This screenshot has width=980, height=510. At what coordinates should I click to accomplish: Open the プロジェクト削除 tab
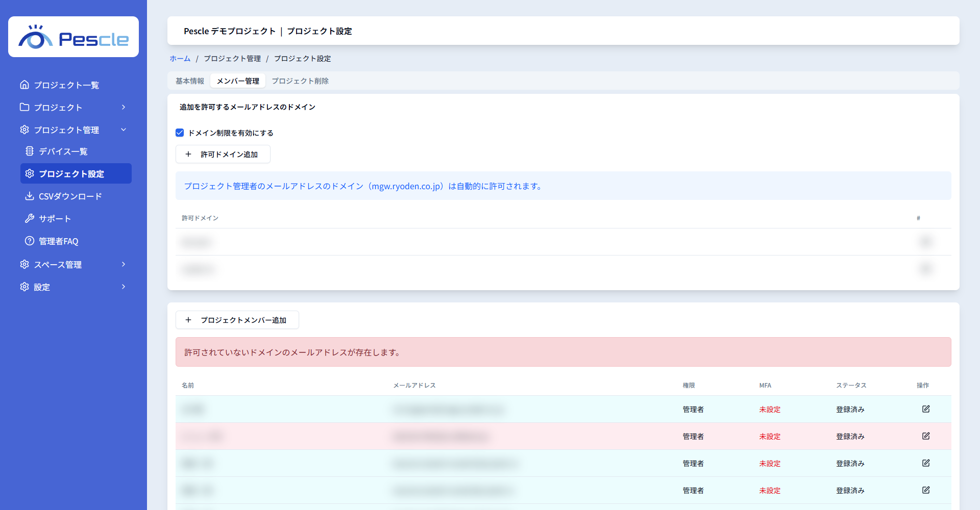[300, 81]
